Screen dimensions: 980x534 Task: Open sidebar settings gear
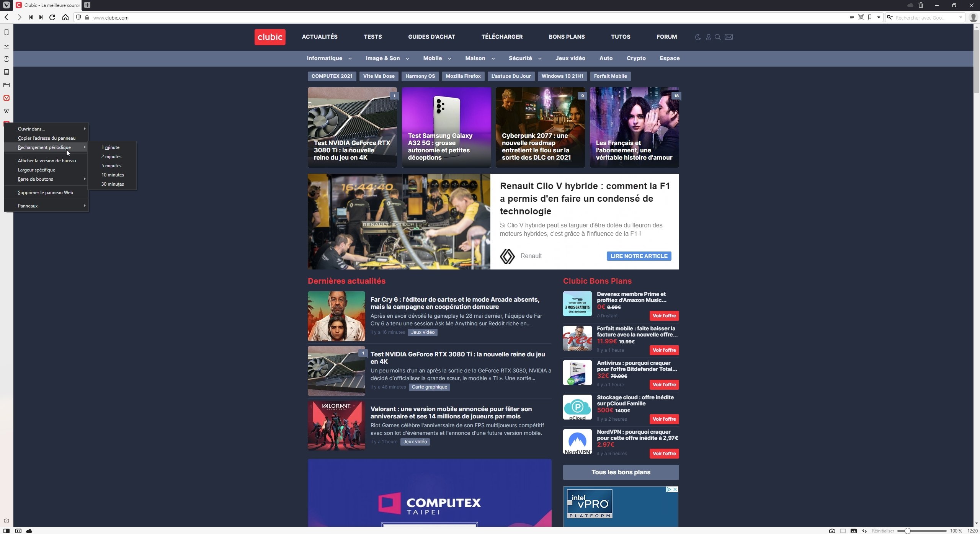7,521
